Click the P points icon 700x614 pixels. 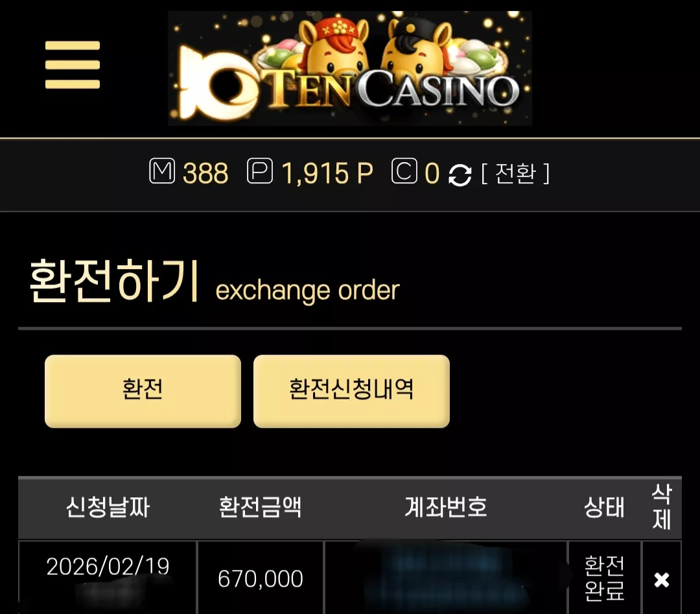260,171
